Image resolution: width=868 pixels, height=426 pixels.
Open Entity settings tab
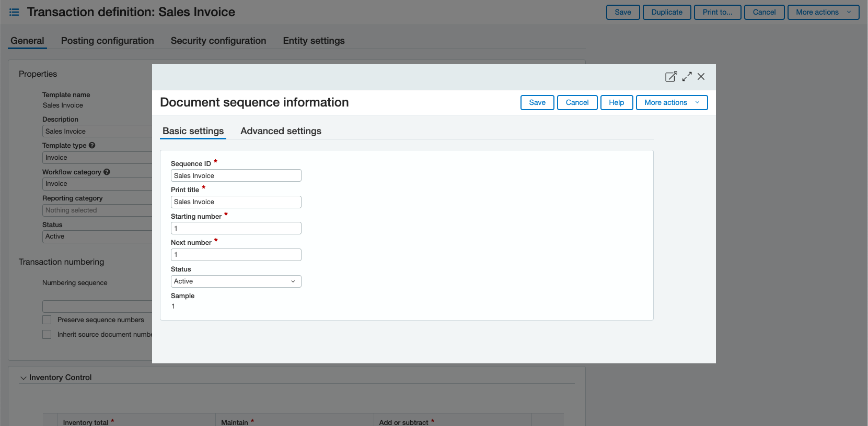tap(314, 41)
